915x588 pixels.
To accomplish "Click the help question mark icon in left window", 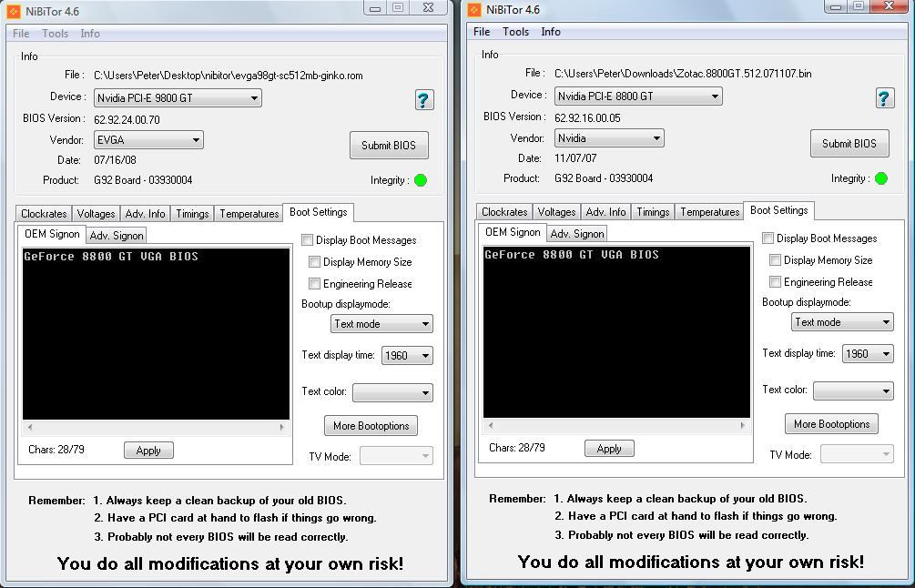I will coord(423,100).
